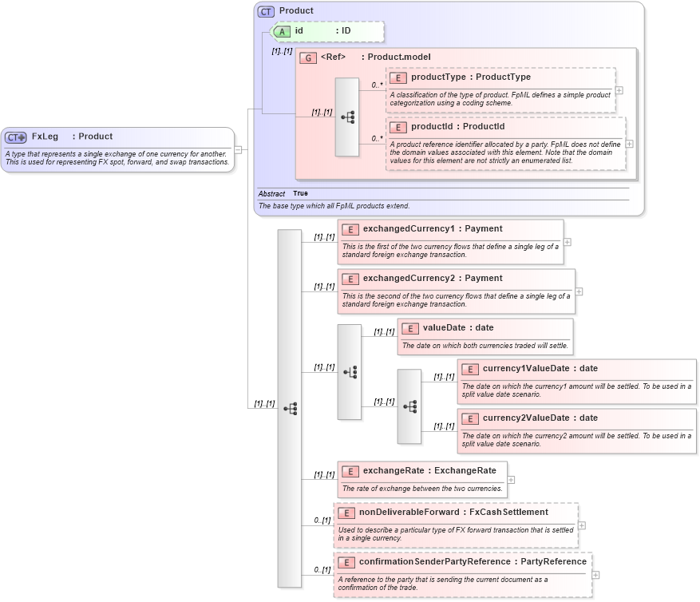Expand the exchangeRate element details

click(x=512, y=480)
